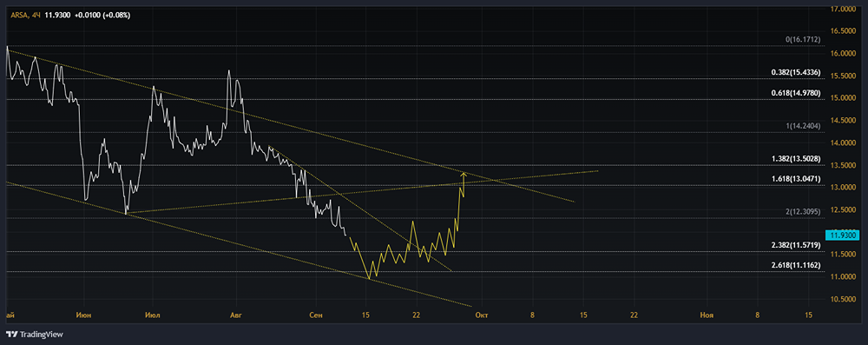This screenshot has width=868, height=345.
Task: Select the 1.382(13.5028) Fibonacci level label
Action: pos(796,159)
